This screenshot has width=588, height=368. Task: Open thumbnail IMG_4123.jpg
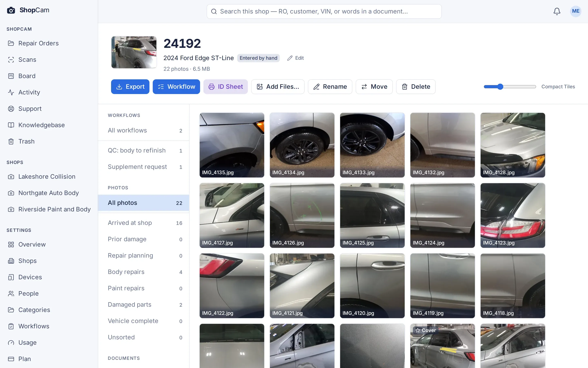513,215
